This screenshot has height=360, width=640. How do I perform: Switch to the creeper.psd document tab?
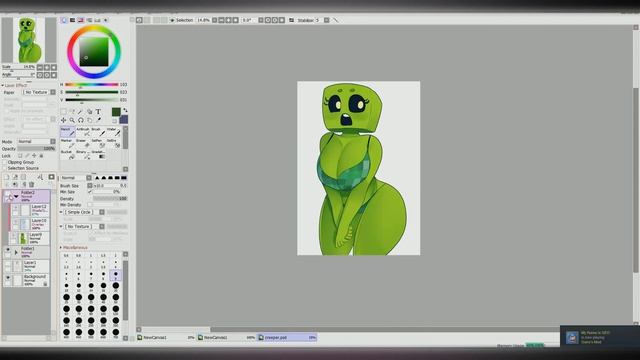pos(287,338)
